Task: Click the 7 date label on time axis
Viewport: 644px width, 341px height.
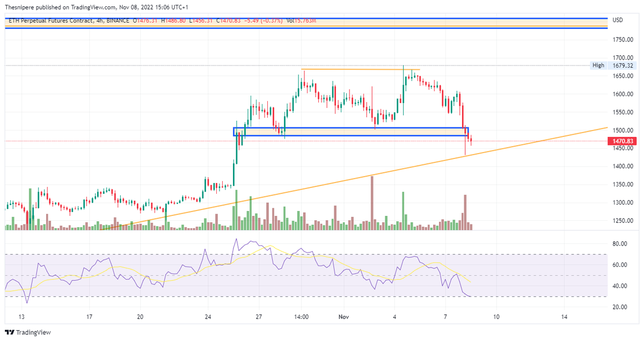Action: [445, 317]
